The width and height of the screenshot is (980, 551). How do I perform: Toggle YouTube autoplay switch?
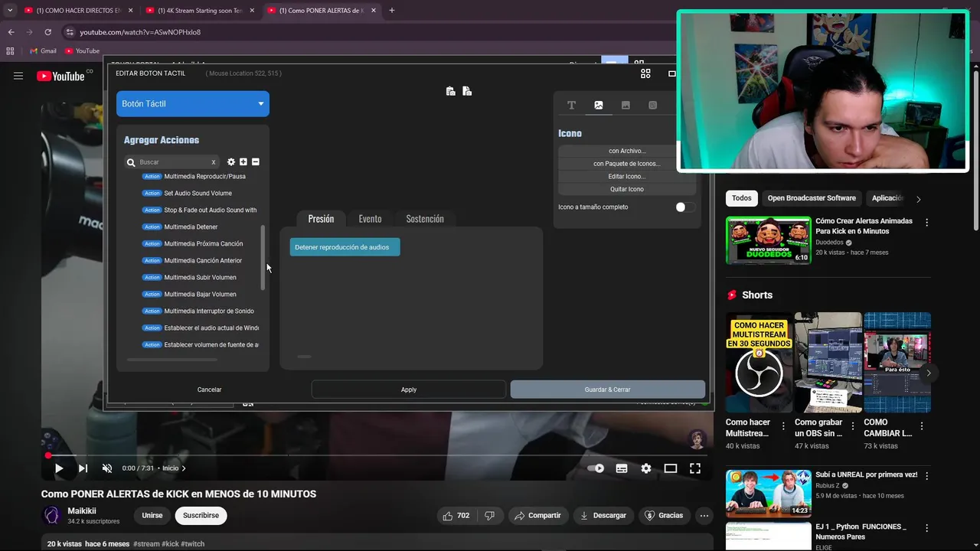point(596,468)
